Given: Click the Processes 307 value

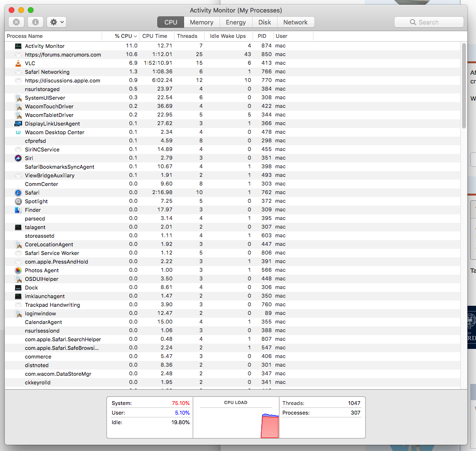Looking at the screenshot, I should tap(356, 413).
